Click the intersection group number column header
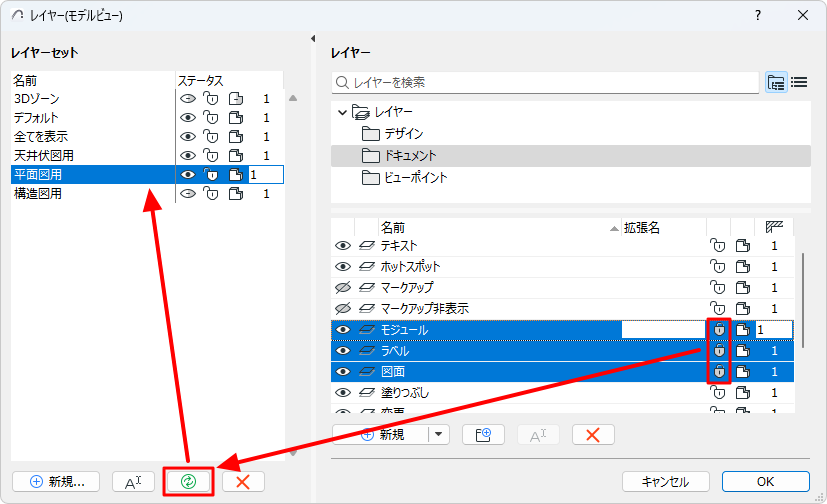Screen dimensions: 827x504 pos(774,228)
